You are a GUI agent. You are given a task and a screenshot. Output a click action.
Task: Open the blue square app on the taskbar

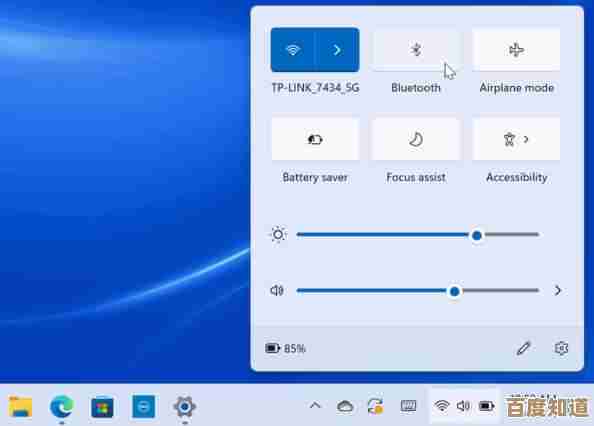(144, 406)
